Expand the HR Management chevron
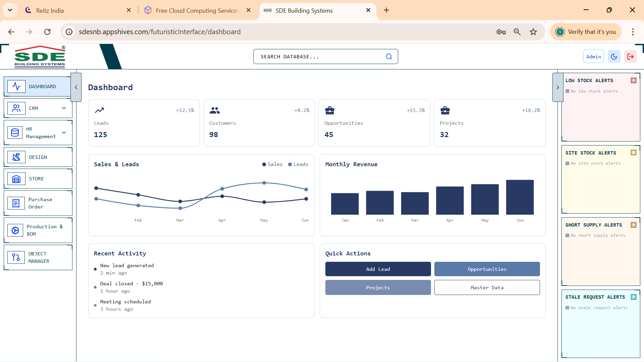The height and width of the screenshot is (362, 644). tap(64, 133)
